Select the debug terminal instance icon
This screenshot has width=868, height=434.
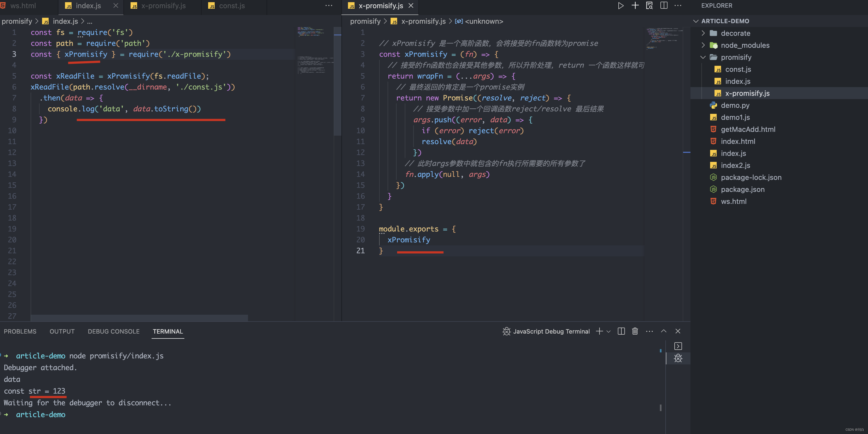pos(678,358)
